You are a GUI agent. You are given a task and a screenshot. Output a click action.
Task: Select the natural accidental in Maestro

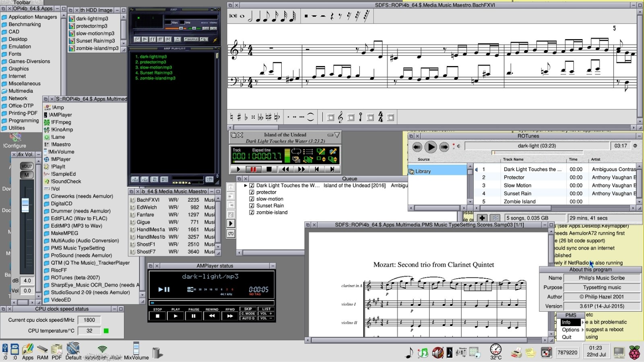coord(231,117)
